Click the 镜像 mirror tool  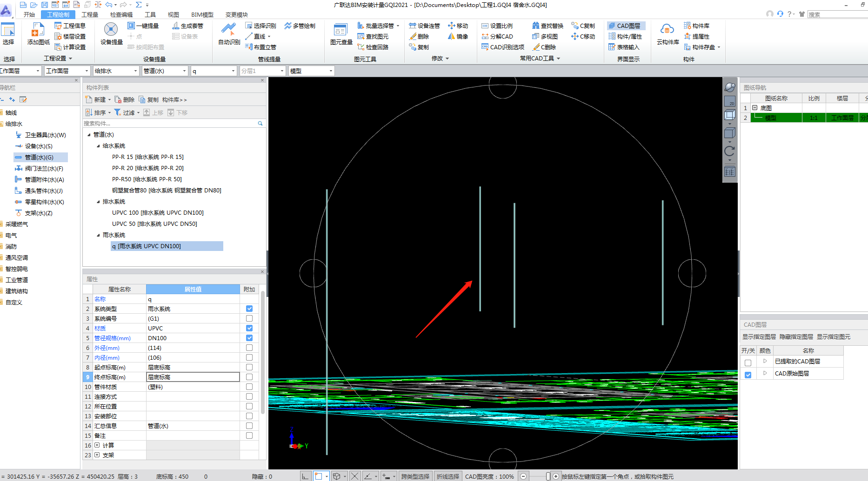[458, 36]
